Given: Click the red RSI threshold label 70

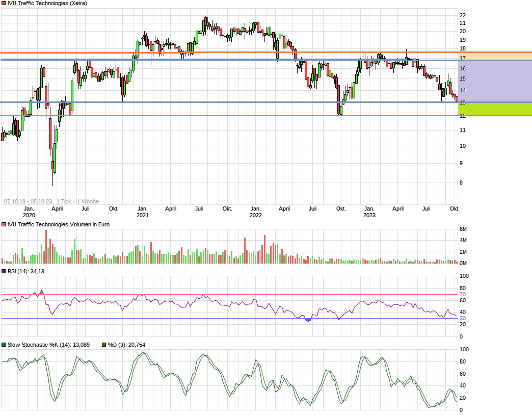Looking at the screenshot, I should coord(463,294).
